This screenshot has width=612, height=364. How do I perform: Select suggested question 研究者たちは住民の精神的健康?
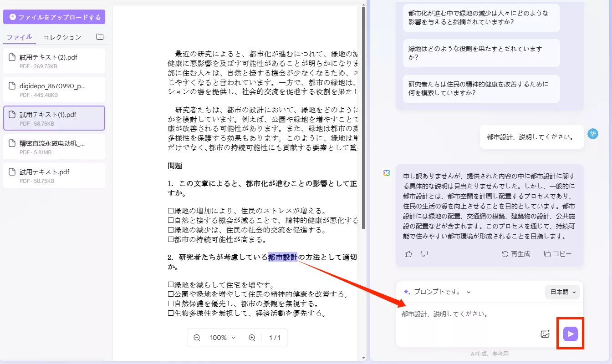click(x=481, y=89)
